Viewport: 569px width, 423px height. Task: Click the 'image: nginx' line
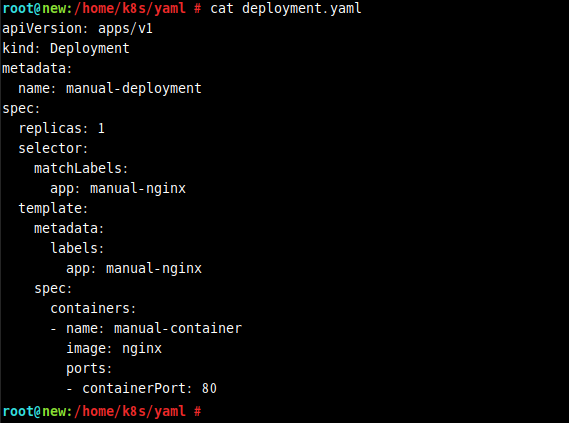click(x=114, y=349)
